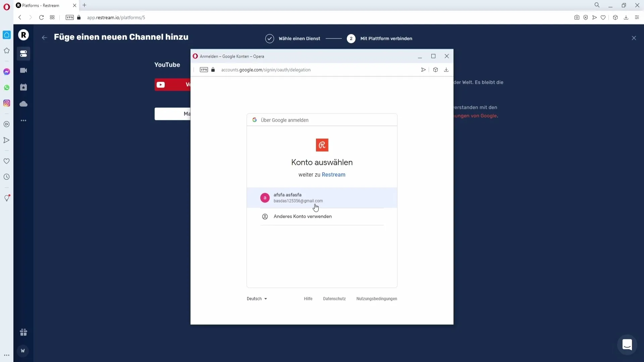Screen dimensions: 644x362
Task: Open Google terms link behind popup
Action: [x=476, y=116]
